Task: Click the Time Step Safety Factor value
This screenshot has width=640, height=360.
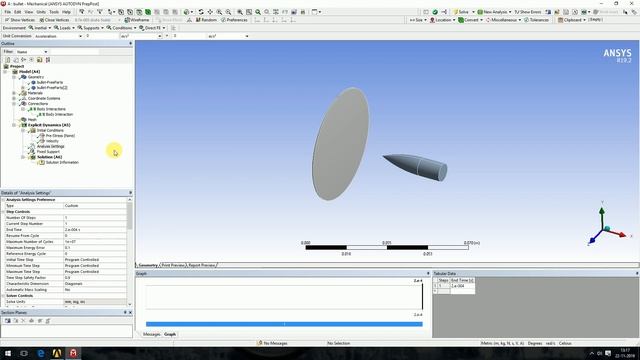Action: pos(95,278)
